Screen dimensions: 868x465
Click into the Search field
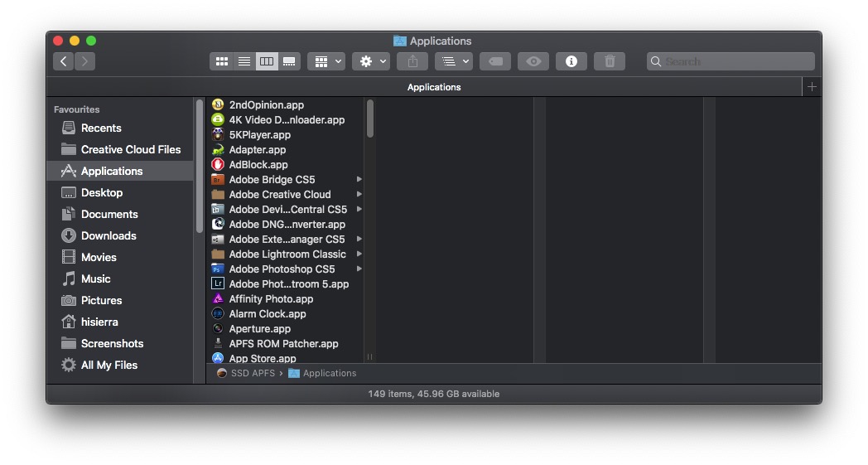tap(731, 61)
